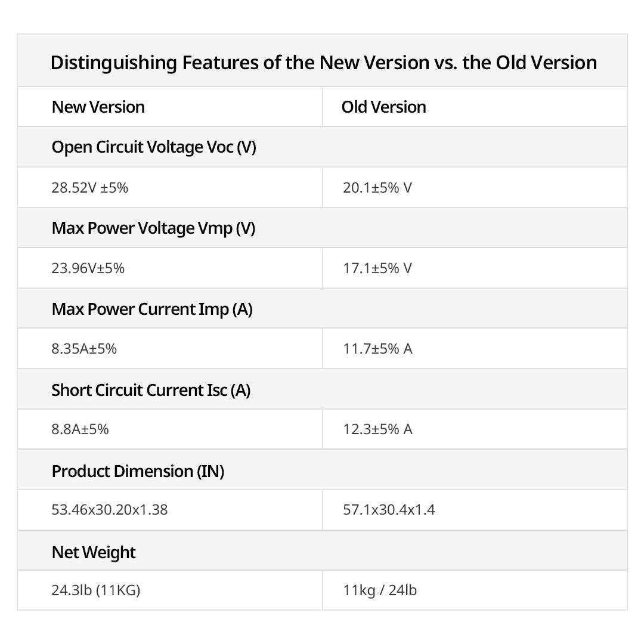Screen dimensions: 644x644
Task: Click the 17.1±5% V value
Action: (x=377, y=268)
